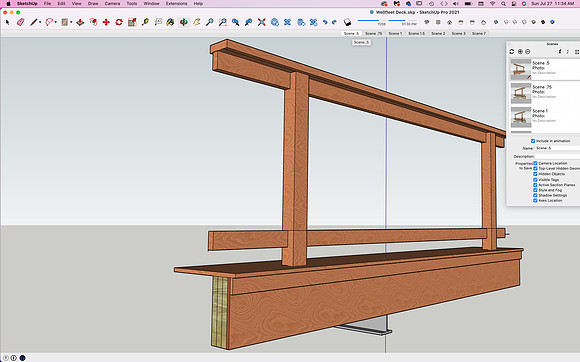Click the info status bar icon
Screen dimensions: 580x362
14,358
